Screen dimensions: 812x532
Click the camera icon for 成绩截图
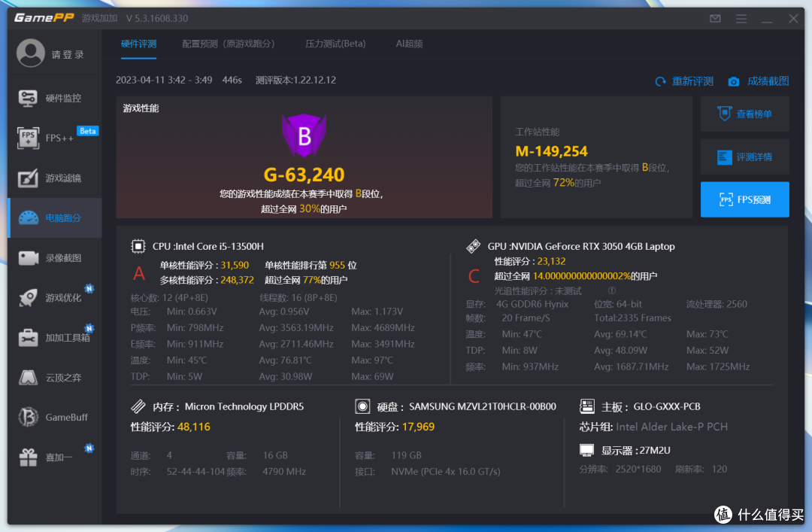pyautogui.click(x=733, y=81)
